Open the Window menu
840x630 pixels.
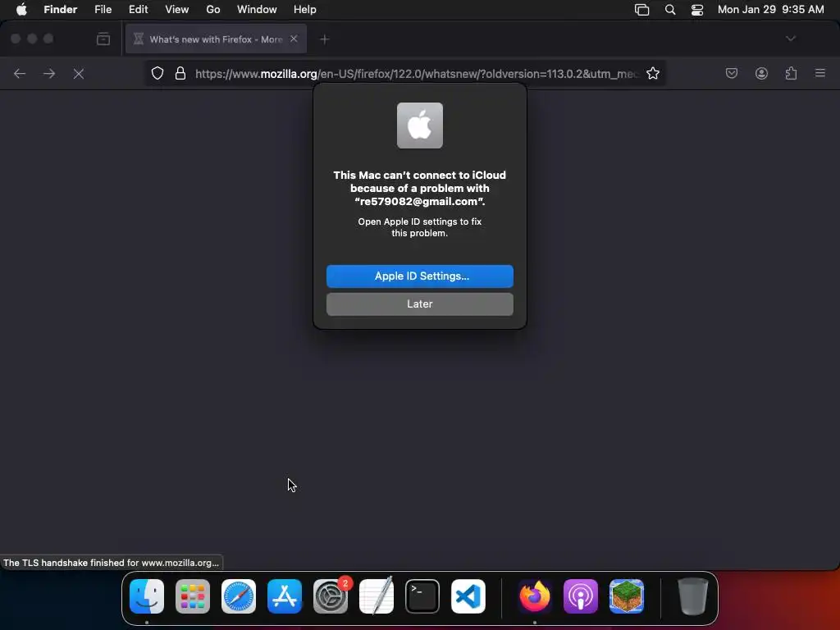(x=257, y=10)
